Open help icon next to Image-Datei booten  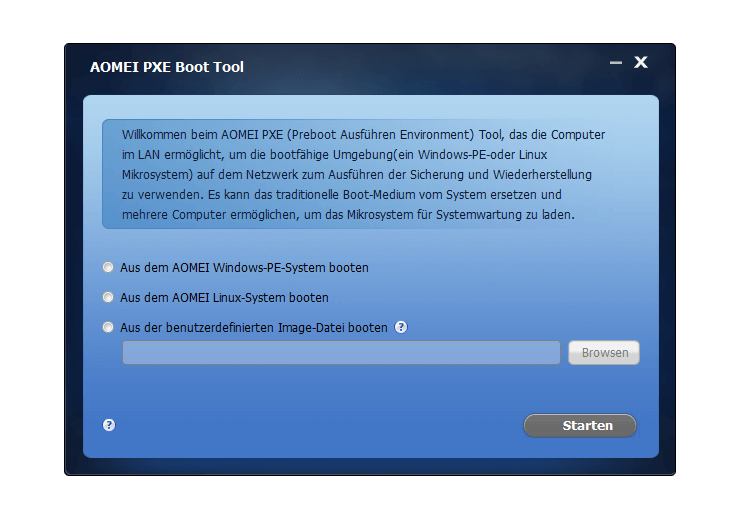pyautogui.click(x=401, y=327)
